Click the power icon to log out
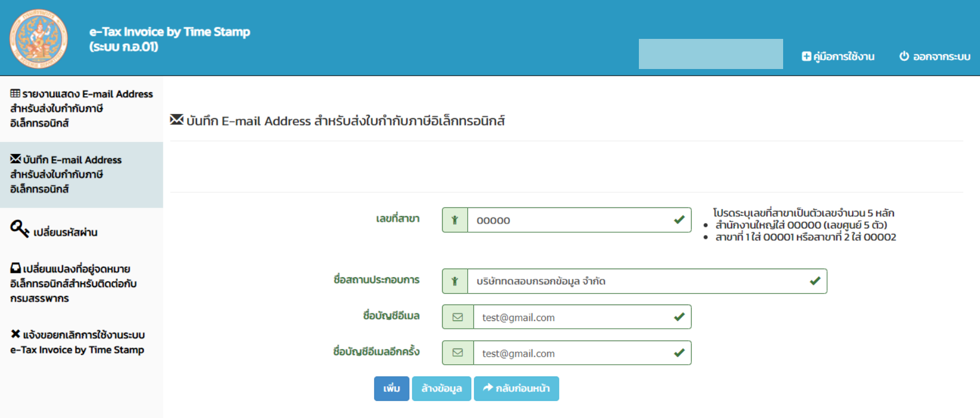This screenshot has height=418, width=980. point(904,56)
